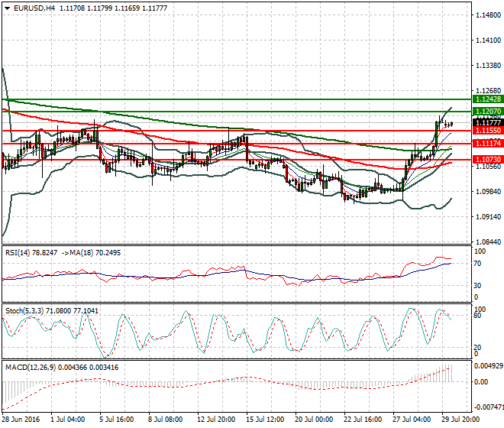Click the 12 Jul 20:00 time label
This screenshot has width=504, height=428.
(x=216, y=420)
